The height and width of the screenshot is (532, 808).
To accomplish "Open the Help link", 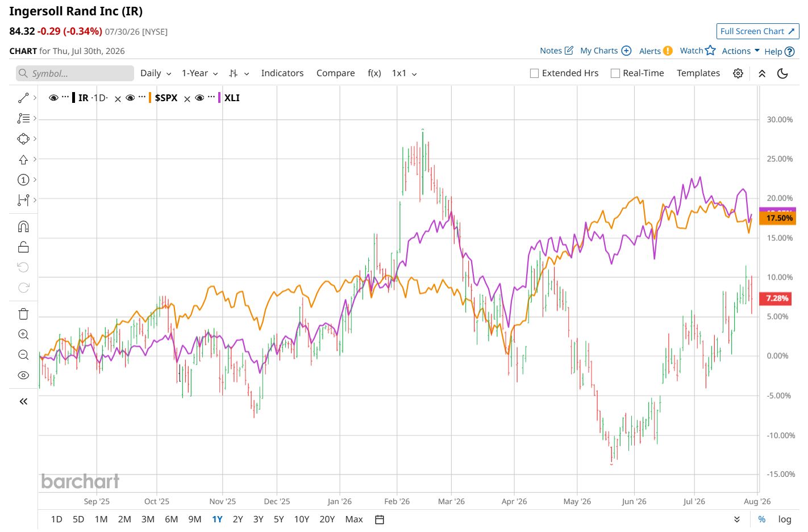I will pyautogui.click(x=779, y=51).
